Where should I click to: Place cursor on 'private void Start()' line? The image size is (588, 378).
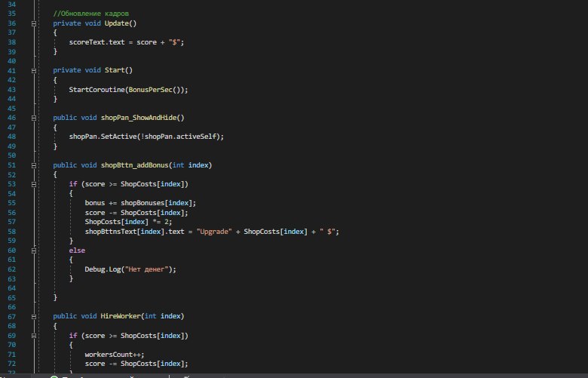93,70
